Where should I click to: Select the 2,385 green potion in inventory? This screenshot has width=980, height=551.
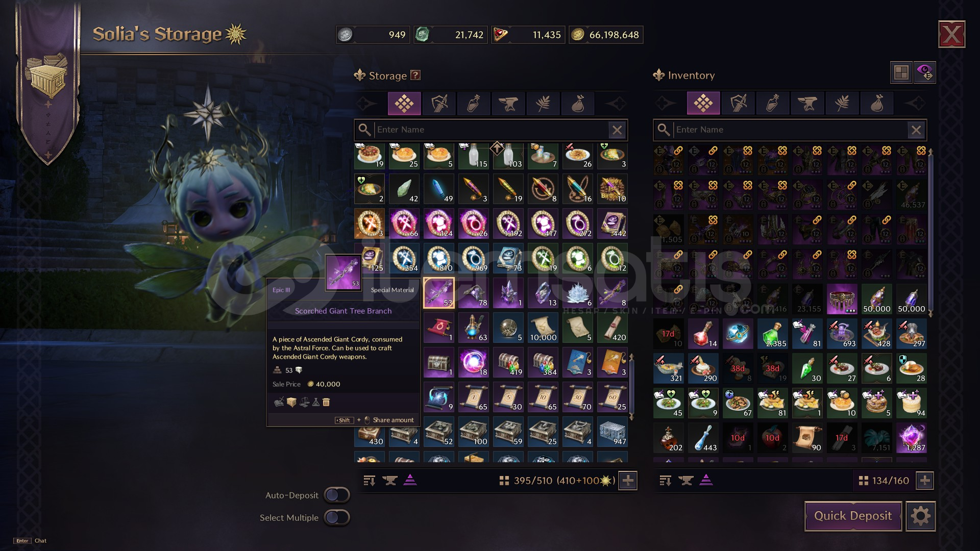(x=773, y=334)
